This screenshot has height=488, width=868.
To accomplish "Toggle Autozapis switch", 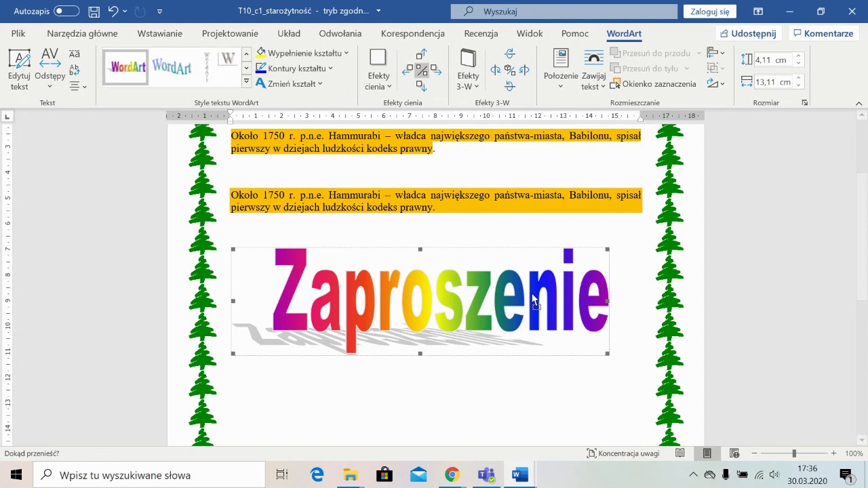I will (x=66, y=11).
